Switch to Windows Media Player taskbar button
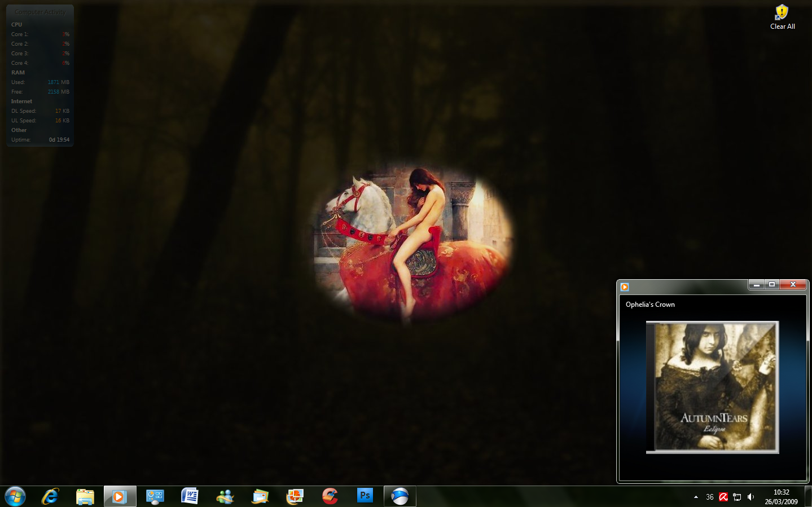The height and width of the screenshot is (507, 812). (120, 496)
